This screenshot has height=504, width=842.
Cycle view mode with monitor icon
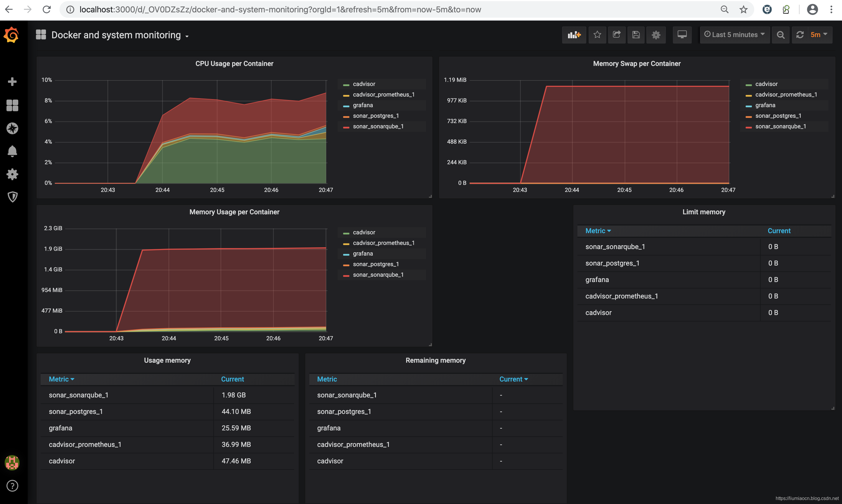click(x=682, y=35)
